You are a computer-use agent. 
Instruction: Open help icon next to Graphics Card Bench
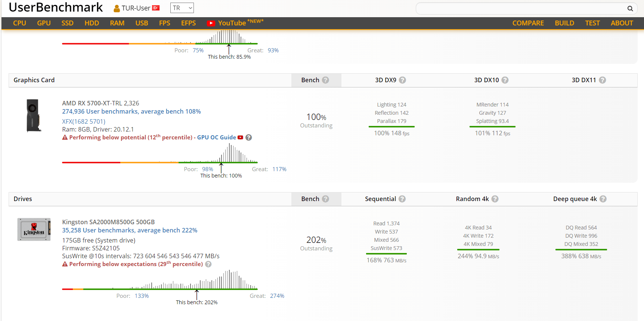click(325, 80)
